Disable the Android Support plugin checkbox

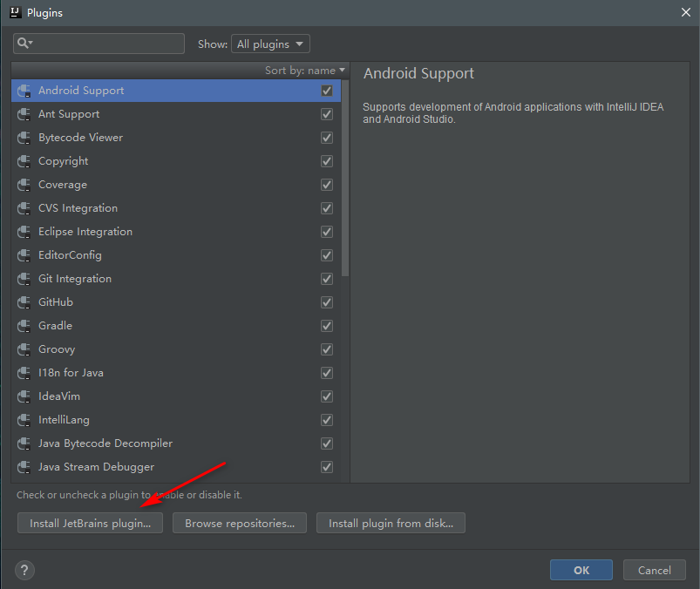pyautogui.click(x=327, y=91)
